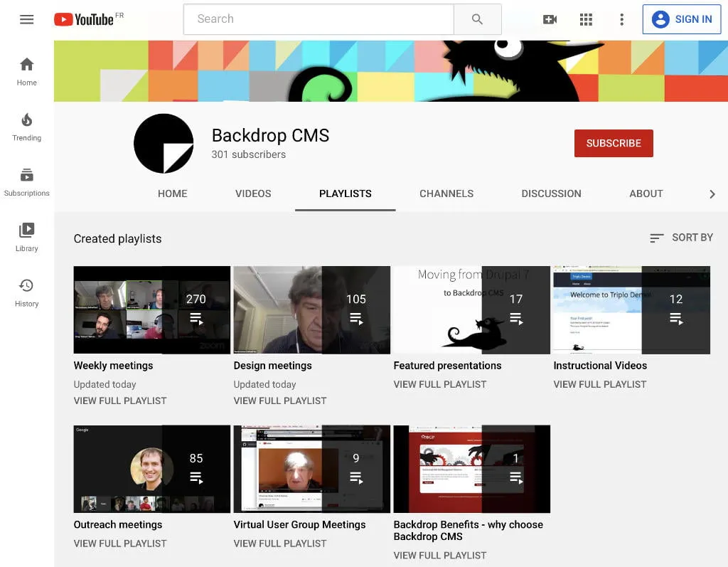The height and width of the screenshot is (567, 728).
Task: Click the channel banner image
Action: click(390, 71)
